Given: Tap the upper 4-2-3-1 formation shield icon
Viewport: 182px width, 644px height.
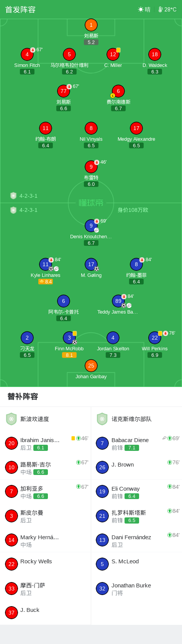Looking at the screenshot, I should (13, 196).
